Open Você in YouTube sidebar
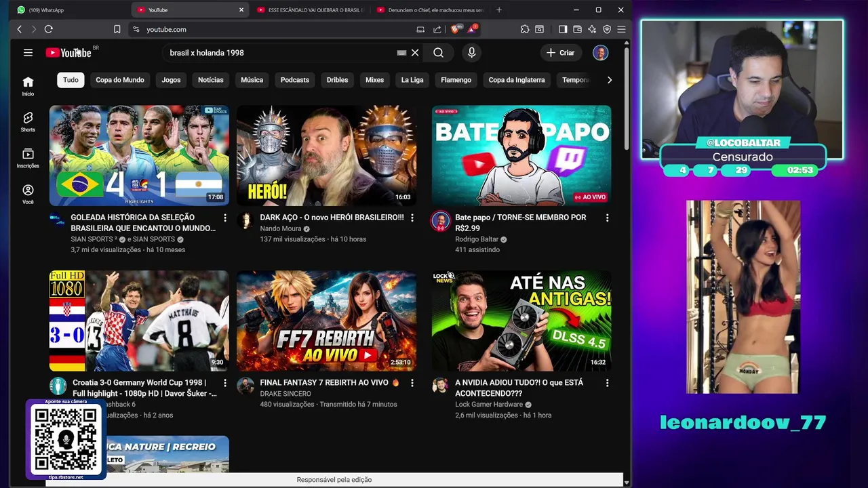This screenshot has height=488, width=868. [28, 195]
